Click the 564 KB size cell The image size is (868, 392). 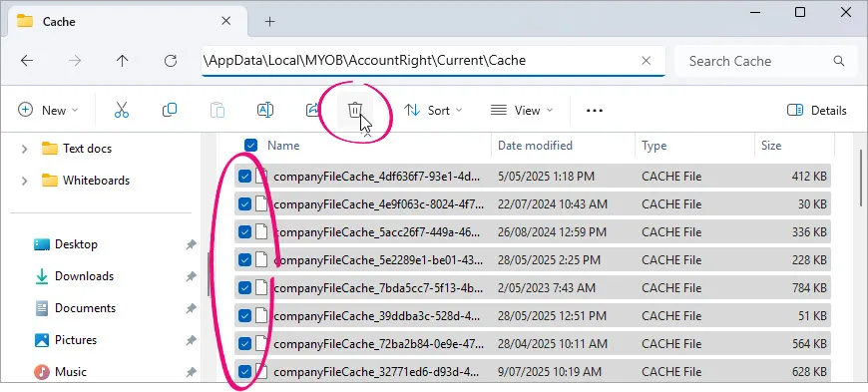tap(809, 344)
